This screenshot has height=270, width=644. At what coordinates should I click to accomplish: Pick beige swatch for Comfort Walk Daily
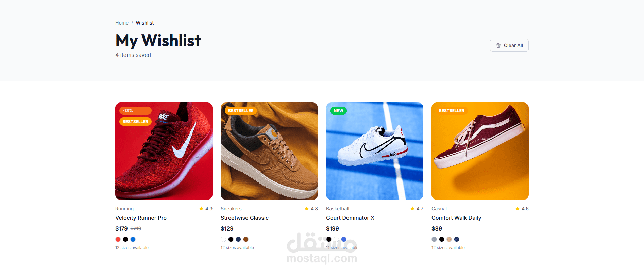(x=449, y=239)
